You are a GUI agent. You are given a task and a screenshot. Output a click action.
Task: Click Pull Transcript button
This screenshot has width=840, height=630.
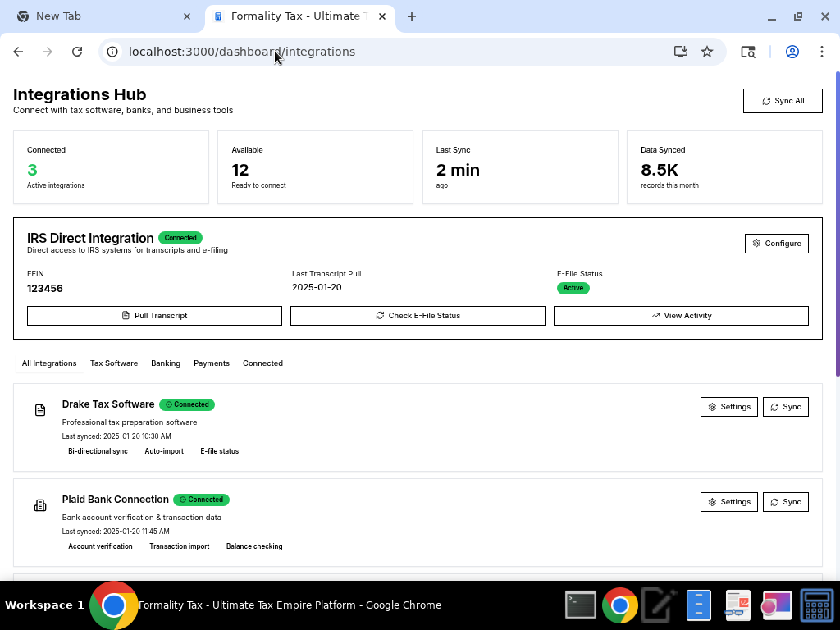click(x=154, y=316)
